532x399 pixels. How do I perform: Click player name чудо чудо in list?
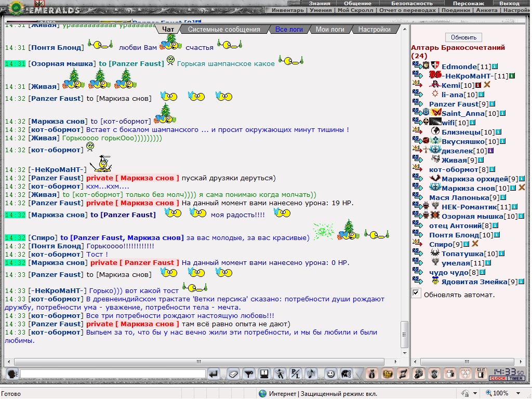pyautogui.click(x=449, y=272)
